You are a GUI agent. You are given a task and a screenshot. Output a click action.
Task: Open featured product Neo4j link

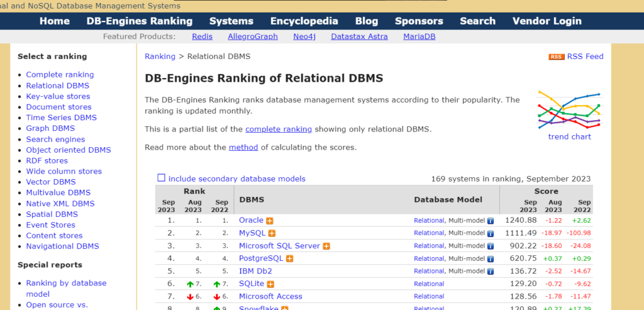304,36
